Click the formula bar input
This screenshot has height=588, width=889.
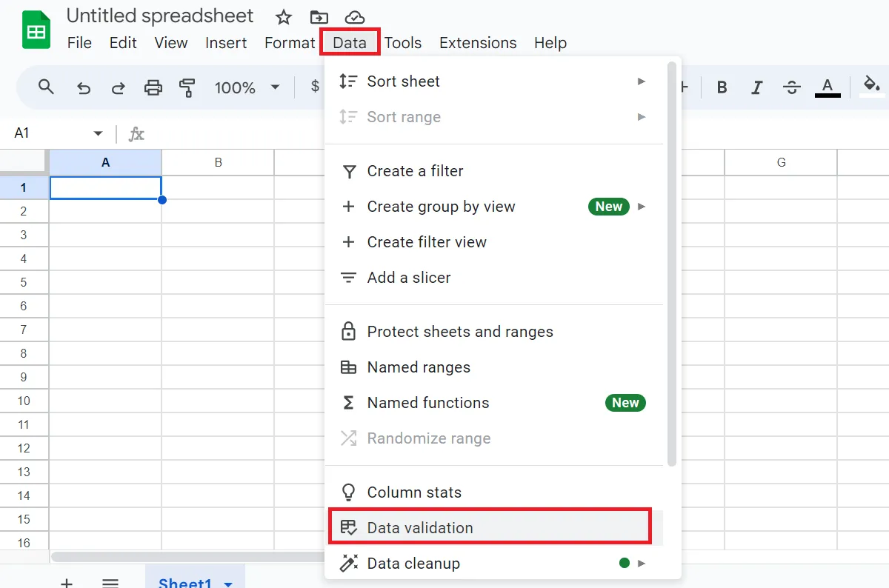(519, 133)
